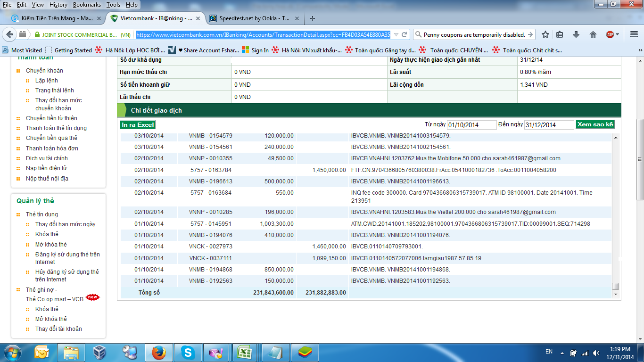The image size is (644, 362).
Task: Click the Firefox bookmark star icon
Action: pyautogui.click(x=545, y=34)
